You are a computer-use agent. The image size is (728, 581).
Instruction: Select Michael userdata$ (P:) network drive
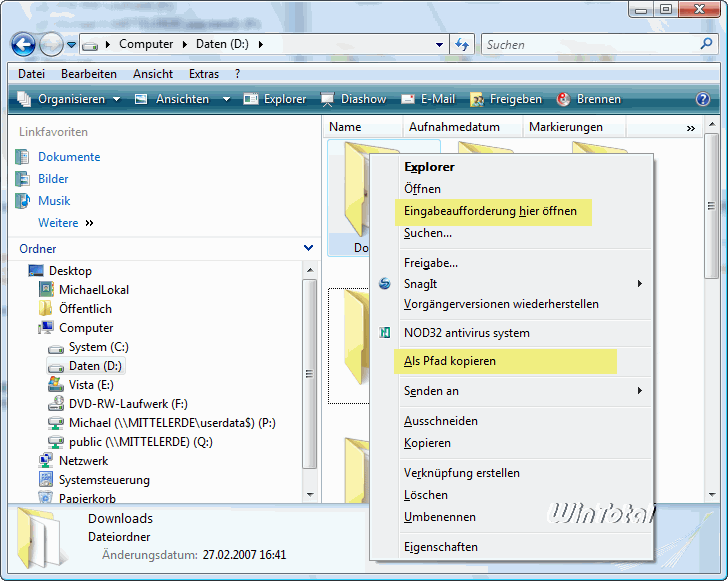172,423
